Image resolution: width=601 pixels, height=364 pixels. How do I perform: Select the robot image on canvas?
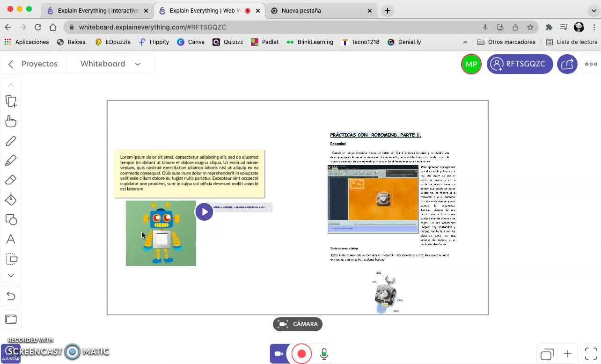(161, 233)
